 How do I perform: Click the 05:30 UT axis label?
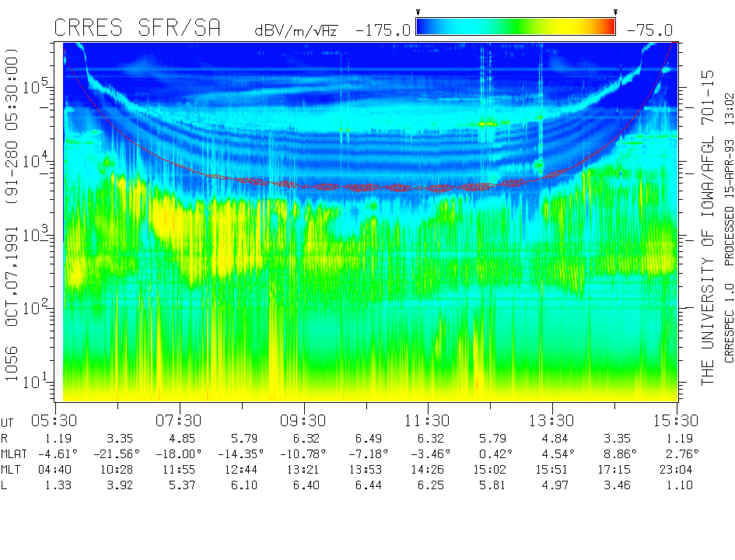click(x=54, y=418)
